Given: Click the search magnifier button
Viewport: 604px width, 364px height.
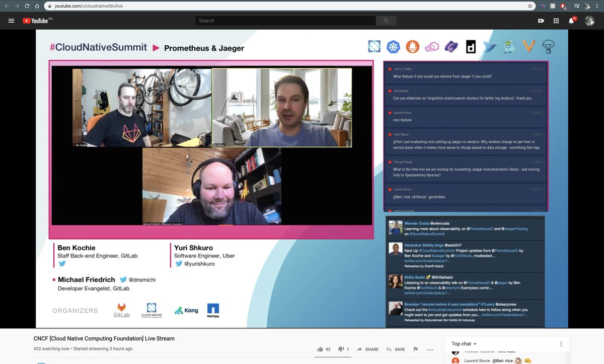Looking at the screenshot, I should [386, 21].
